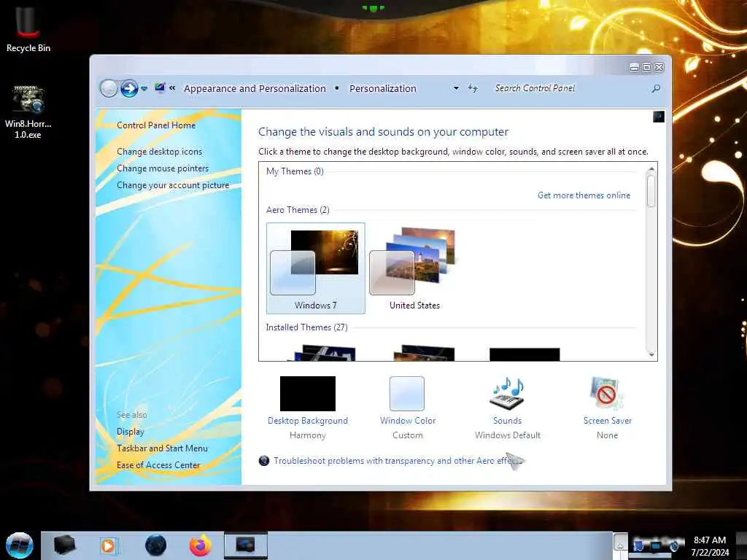Select the Win8.Horr... 1.0.exe desktop icon
This screenshot has height=560, width=747.
28,112
